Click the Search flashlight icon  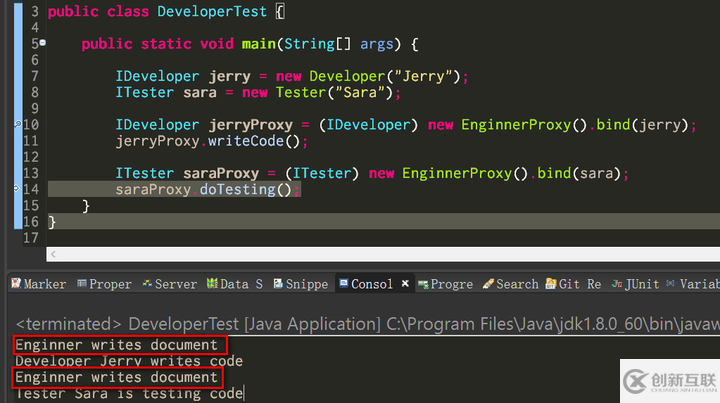[x=488, y=284]
